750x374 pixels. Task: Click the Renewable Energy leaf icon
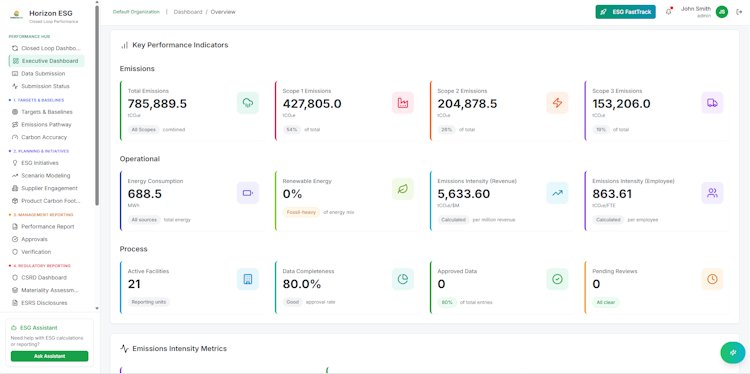tap(403, 189)
